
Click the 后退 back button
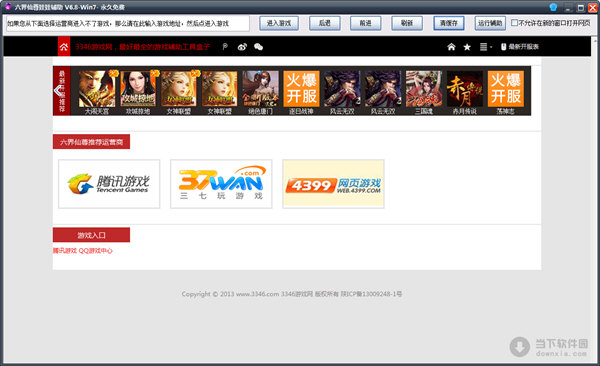point(324,23)
